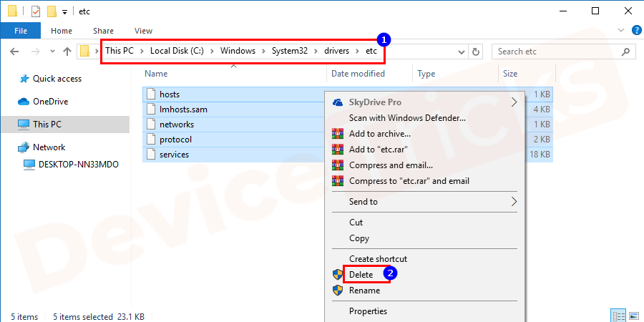Expand the Send to submenu
The image size is (644, 322).
pyautogui.click(x=513, y=202)
